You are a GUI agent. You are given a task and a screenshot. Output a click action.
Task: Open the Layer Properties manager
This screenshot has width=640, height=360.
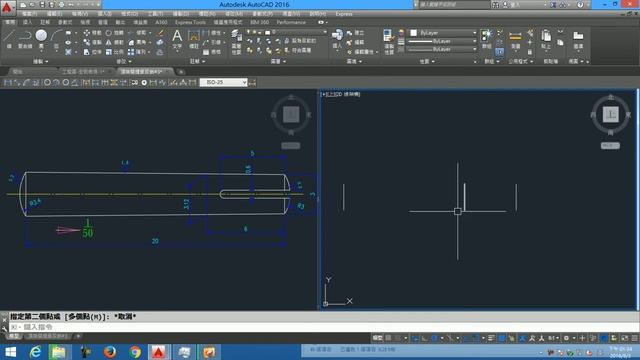coord(236,42)
